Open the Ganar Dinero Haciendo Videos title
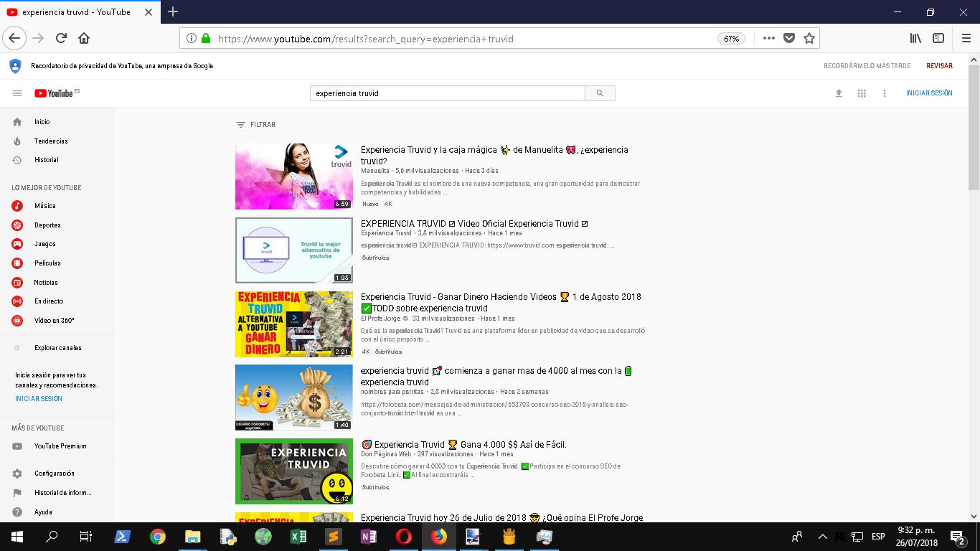980x551 pixels. (501, 302)
